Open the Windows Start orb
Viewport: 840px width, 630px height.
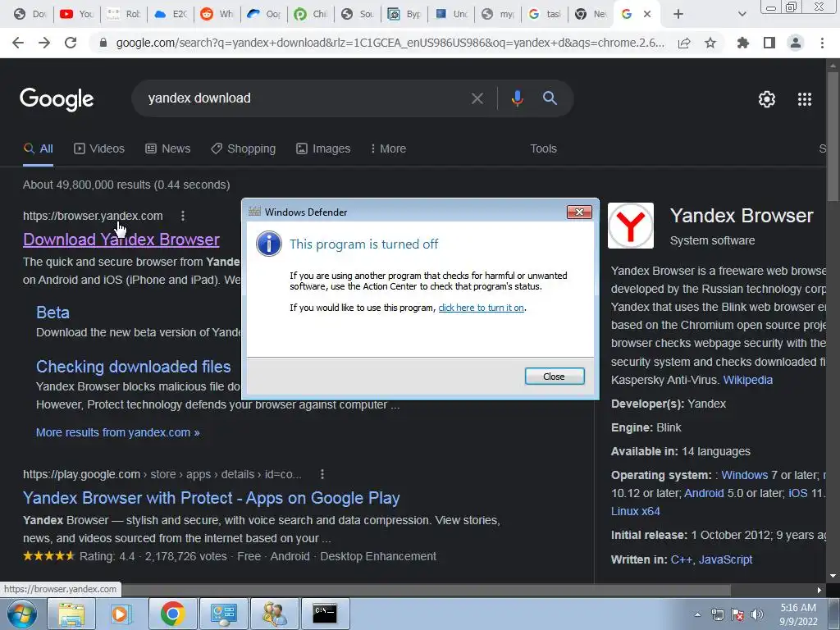[x=21, y=614]
